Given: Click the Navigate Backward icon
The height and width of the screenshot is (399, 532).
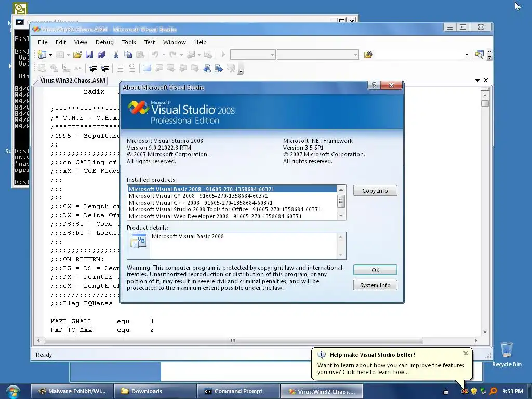Looking at the screenshot, I should click(x=191, y=55).
